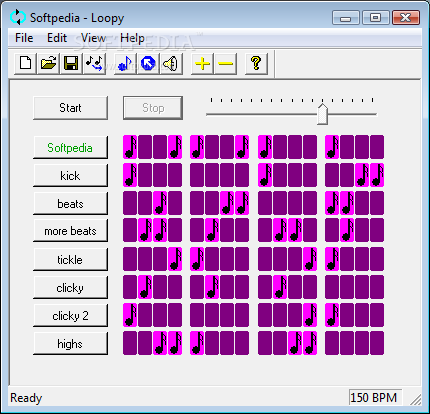Click the clicky 2 track button
Viewport: 430px width, 414px height.
70,315
